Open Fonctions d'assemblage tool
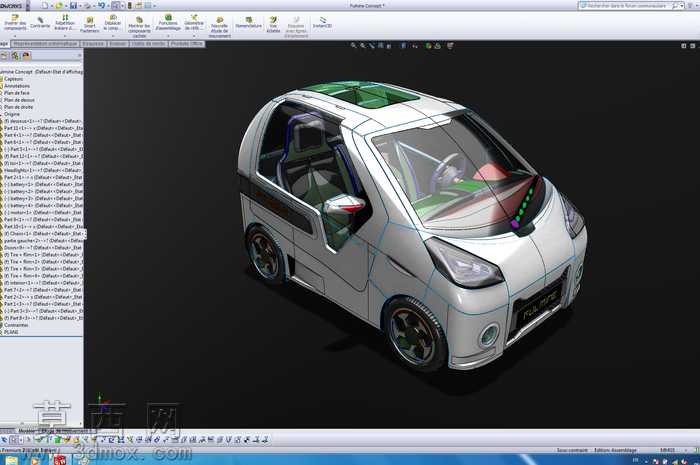 click(168, 22)
